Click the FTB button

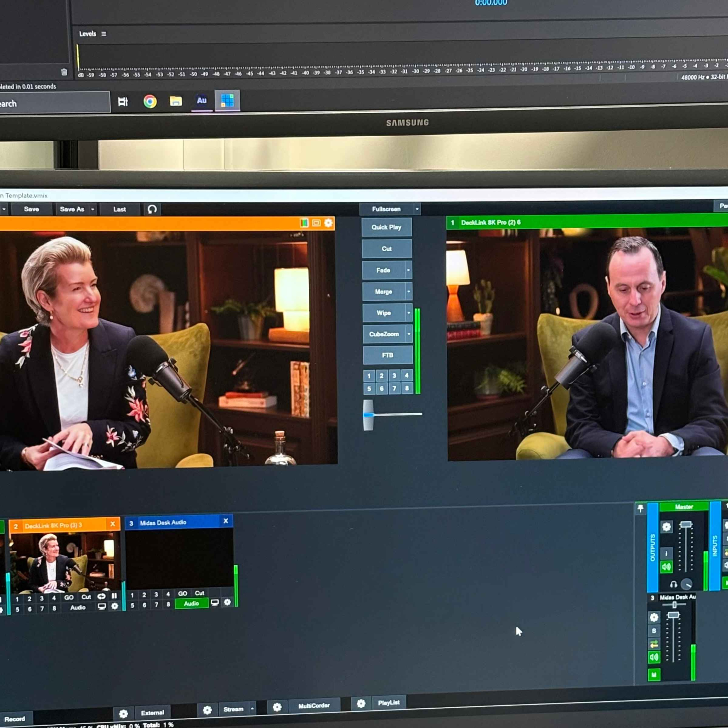[388, 355]
